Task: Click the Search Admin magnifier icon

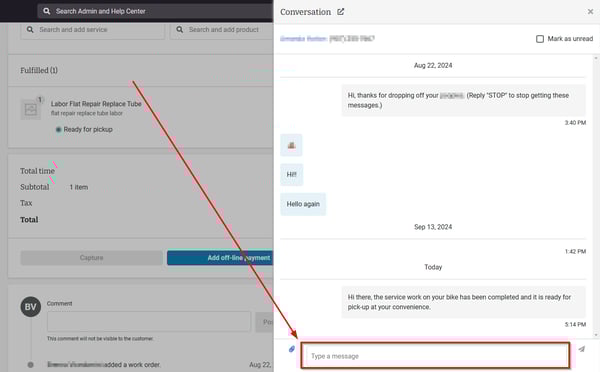Action: click(46, 11)
